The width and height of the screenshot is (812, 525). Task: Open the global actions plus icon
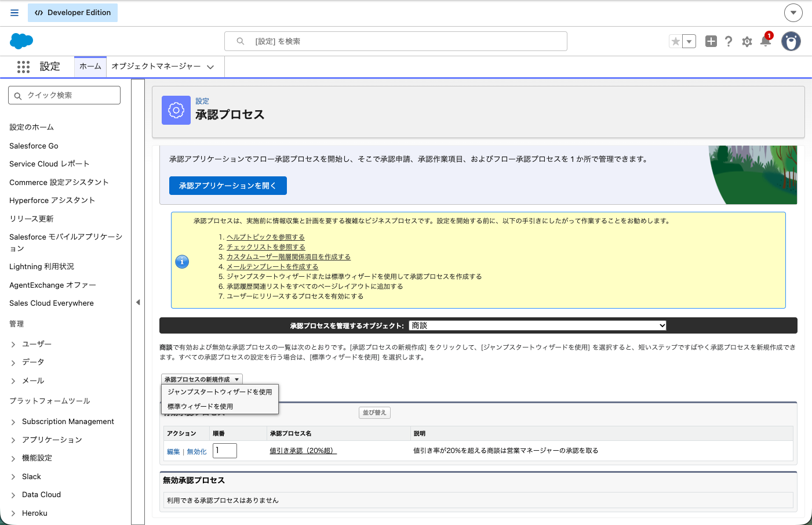coord(711,41)
